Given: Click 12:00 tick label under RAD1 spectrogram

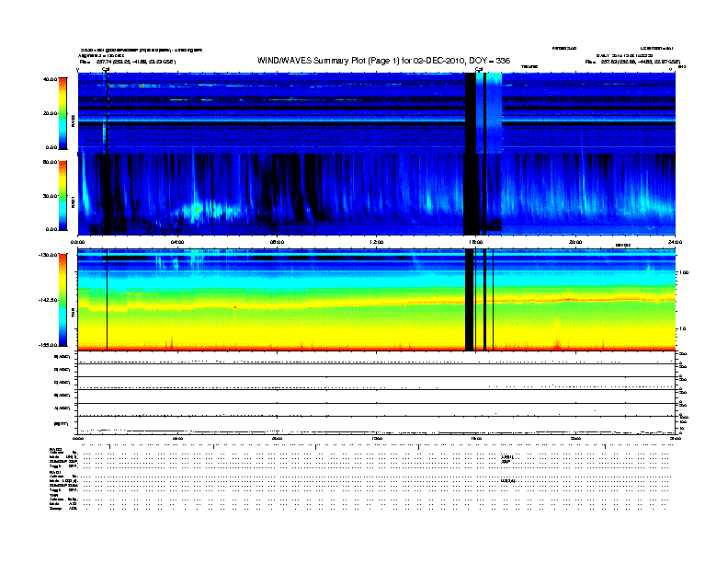Looking at the screenshot, I should pyautogui.click(x=377, y=242).
